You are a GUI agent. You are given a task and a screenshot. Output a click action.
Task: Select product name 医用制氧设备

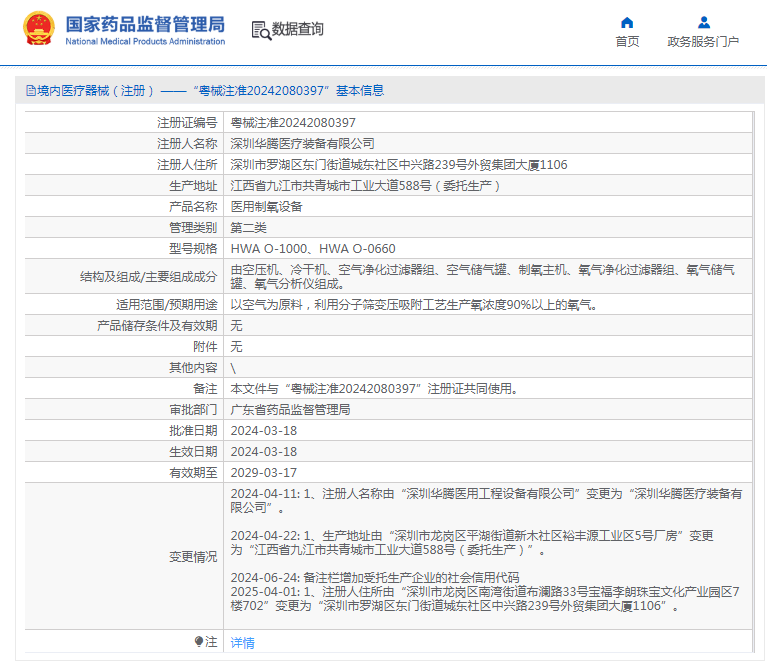(x=267, y=207)
